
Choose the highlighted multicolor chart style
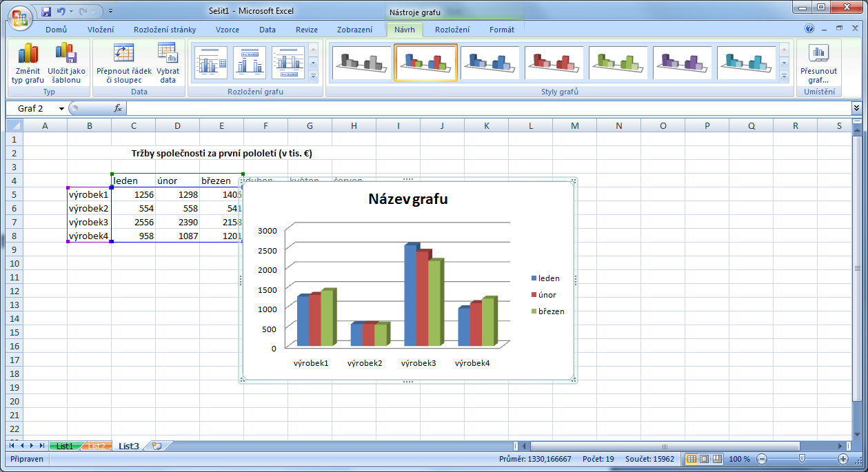425,63
